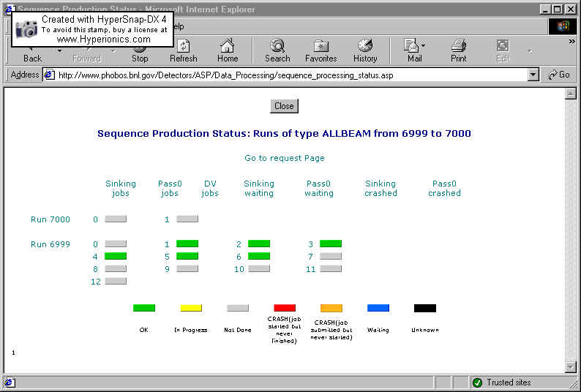Click the Windows logo throbber icon
581x392 pixels.
pyautogui.click(x=563, y=26)
